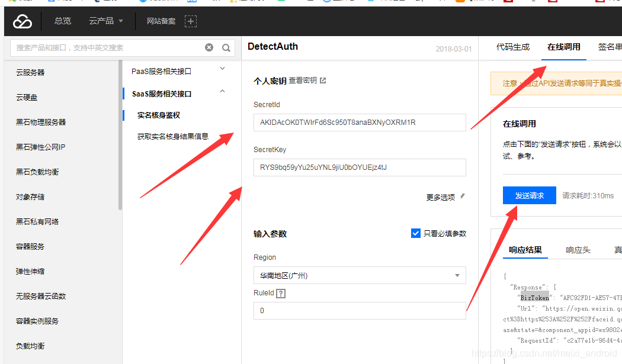This screenshot has width=622, height=364.
Task: Open the external link icon beside 查看密钥
Action: pos(323,80)
